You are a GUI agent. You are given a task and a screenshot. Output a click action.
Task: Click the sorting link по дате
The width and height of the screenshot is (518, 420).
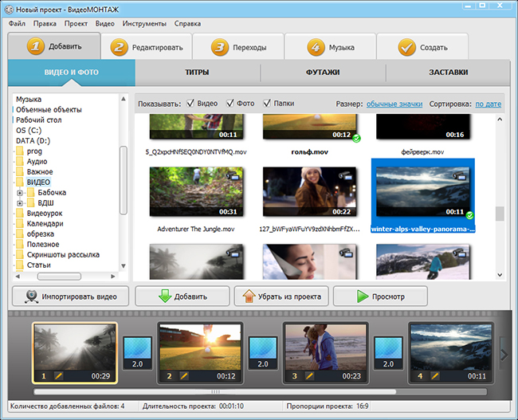(488, 104)
